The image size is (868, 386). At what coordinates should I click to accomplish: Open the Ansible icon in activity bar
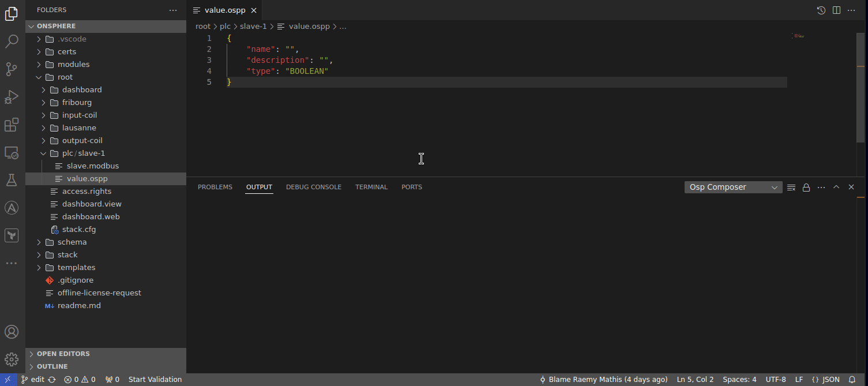12,208
